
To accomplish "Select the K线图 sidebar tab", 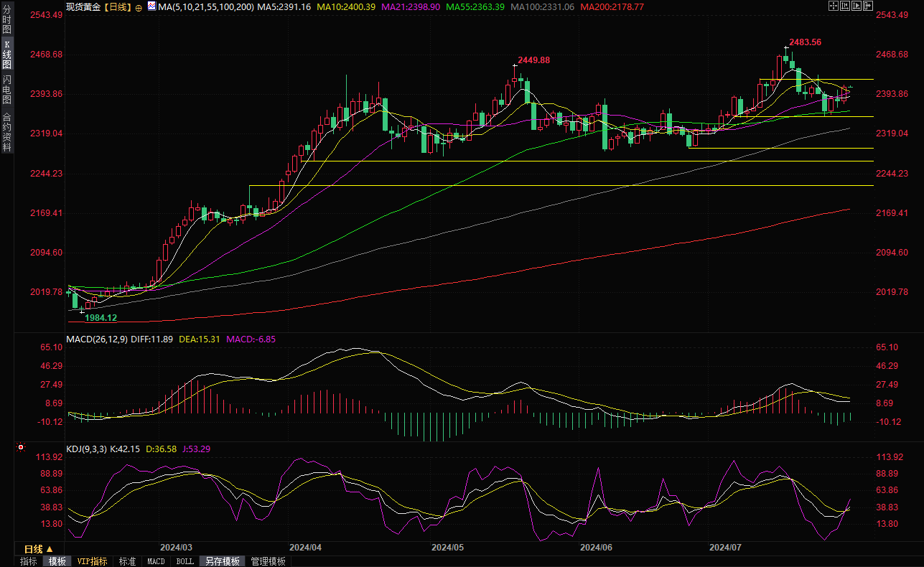I will pyautogui.click(x=6, y=54).
